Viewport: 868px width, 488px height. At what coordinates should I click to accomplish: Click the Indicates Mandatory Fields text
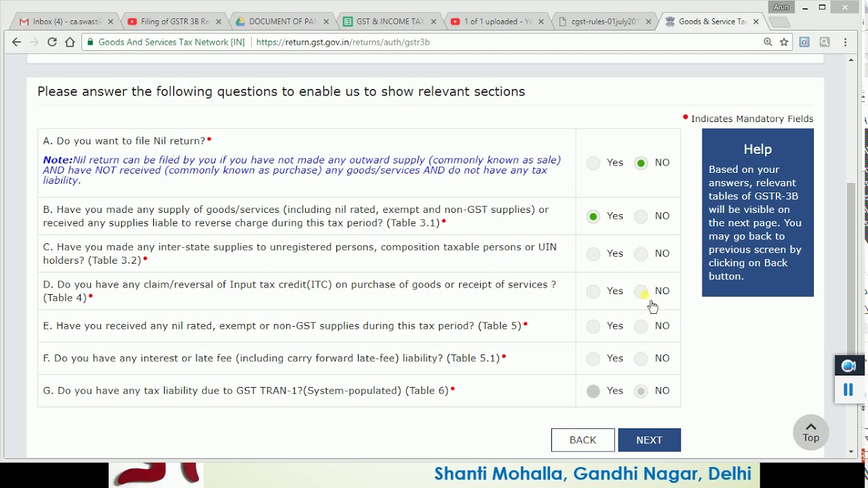click(x=752, y=119)
